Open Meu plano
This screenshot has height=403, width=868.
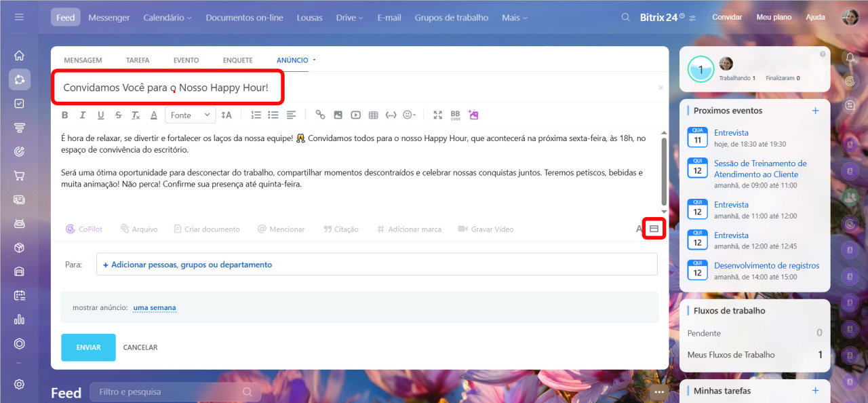point(774,18)
